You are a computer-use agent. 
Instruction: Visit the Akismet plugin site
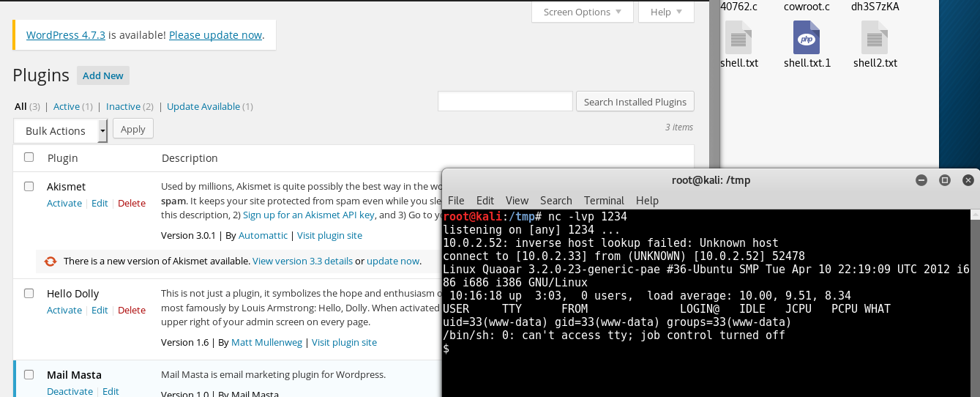(x=329, y=235)
